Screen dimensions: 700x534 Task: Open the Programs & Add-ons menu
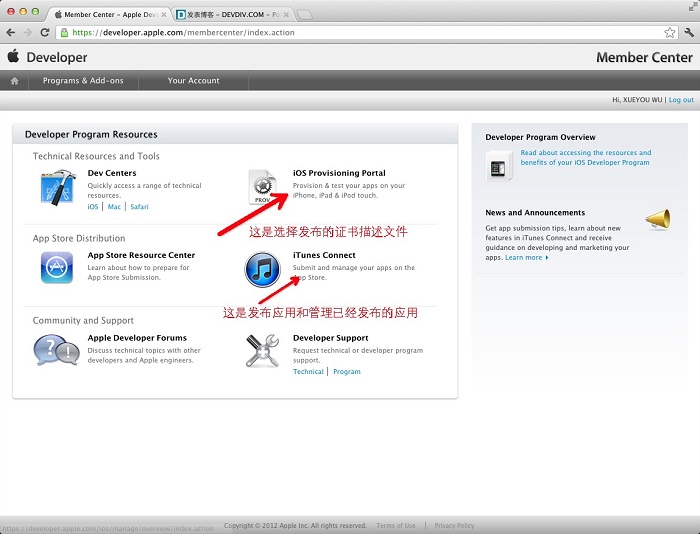pos(83,81)
